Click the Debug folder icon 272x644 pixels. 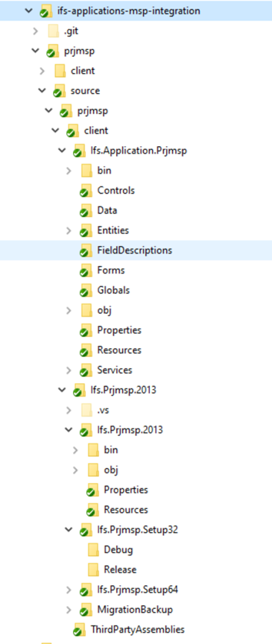point(93,549)
